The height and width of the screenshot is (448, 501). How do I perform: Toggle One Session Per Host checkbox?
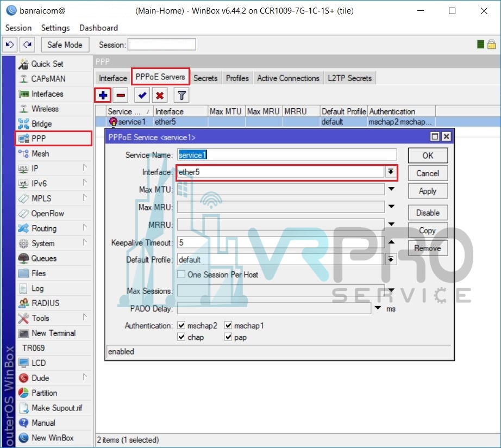coord(181,275)
